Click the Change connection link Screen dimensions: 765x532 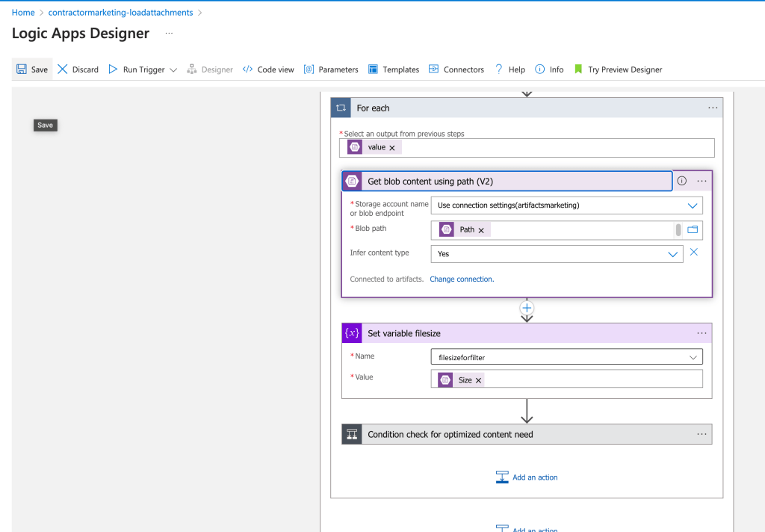[x=462, y=279]
